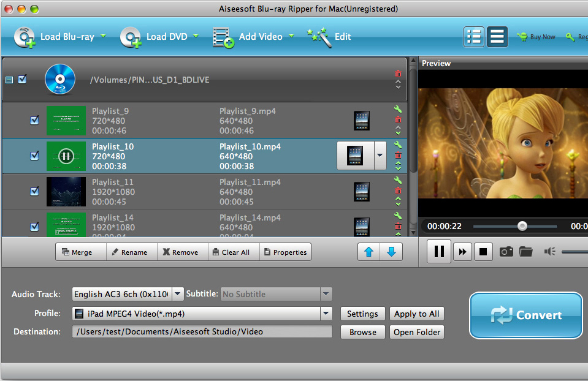
Task: Adjust the preview volume slider
Action: (x=575, y=252)
